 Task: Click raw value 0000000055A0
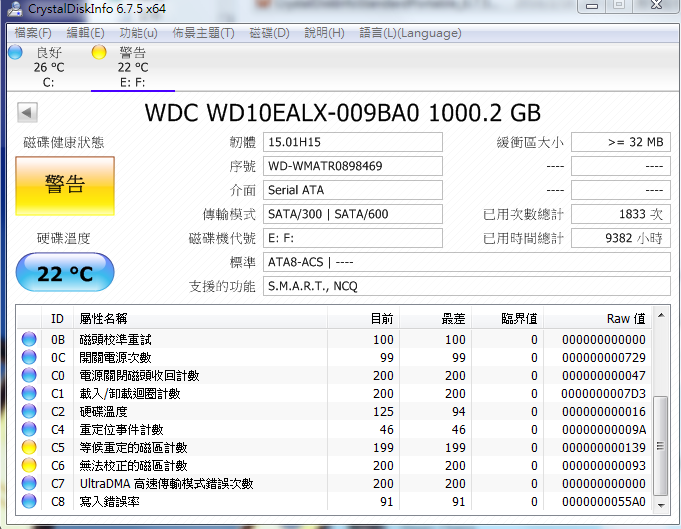point(604,501)
